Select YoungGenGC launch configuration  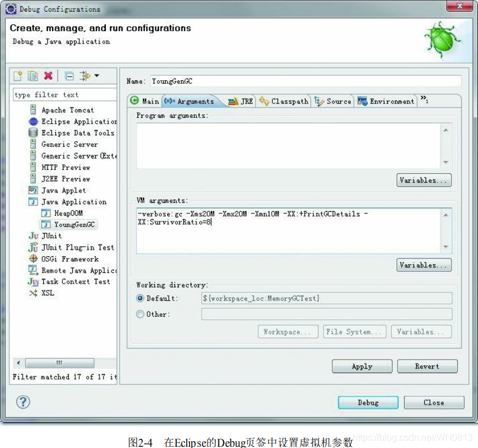[74, 224]
